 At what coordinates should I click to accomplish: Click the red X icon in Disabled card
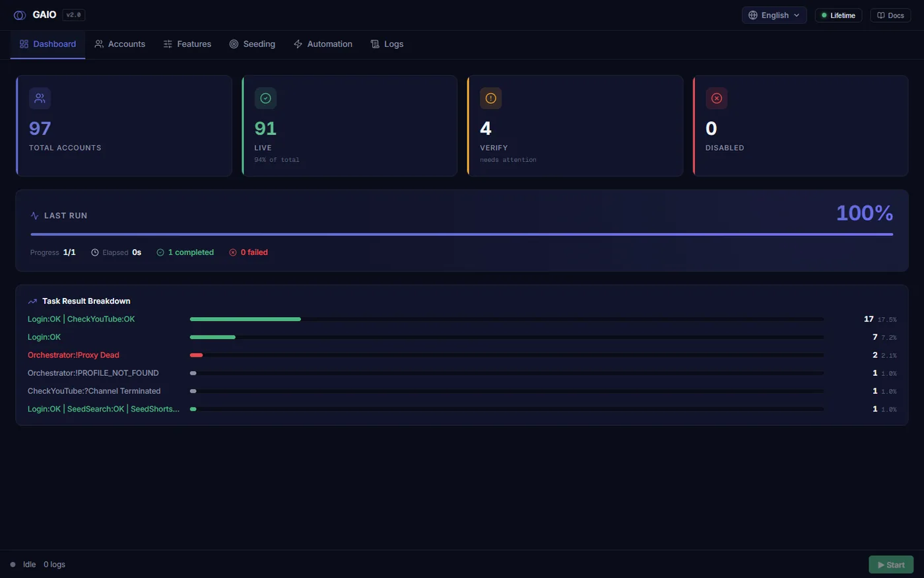716,98
